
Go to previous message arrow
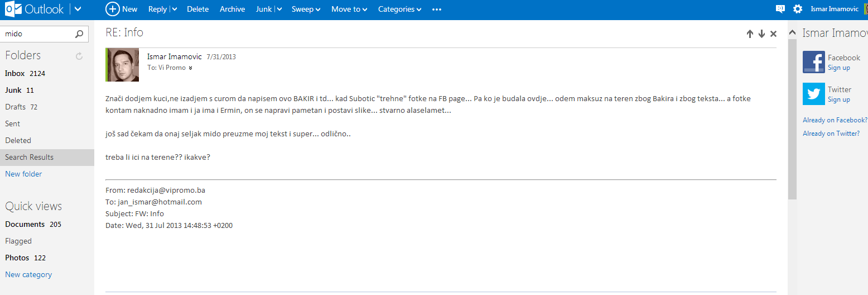(750, 34)
